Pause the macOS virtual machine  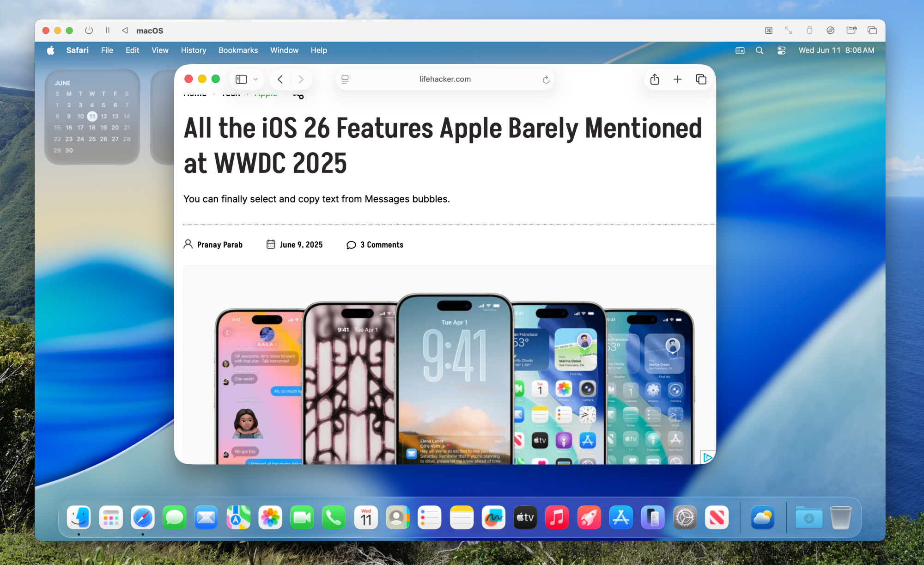107,31
